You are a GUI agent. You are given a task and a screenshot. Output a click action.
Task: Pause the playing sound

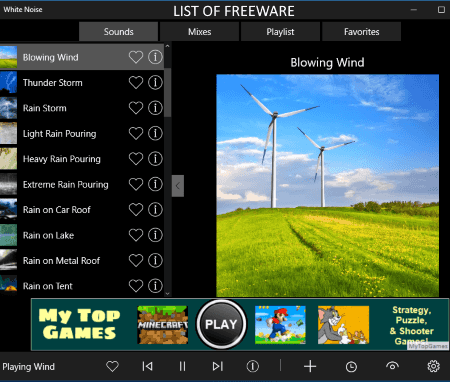point(182,366)
